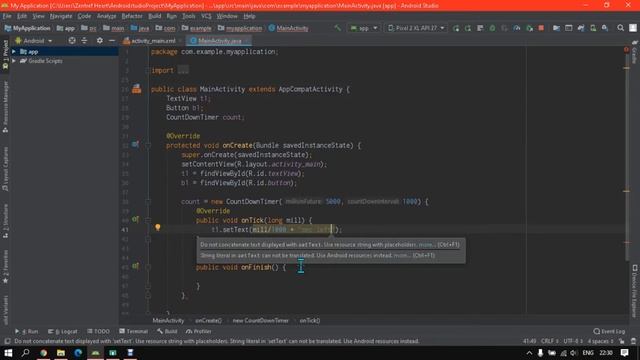The height and width of the screenshot is (360, 640).
Task: Hide the Project panel with minus icon
Action: point(112,41)
